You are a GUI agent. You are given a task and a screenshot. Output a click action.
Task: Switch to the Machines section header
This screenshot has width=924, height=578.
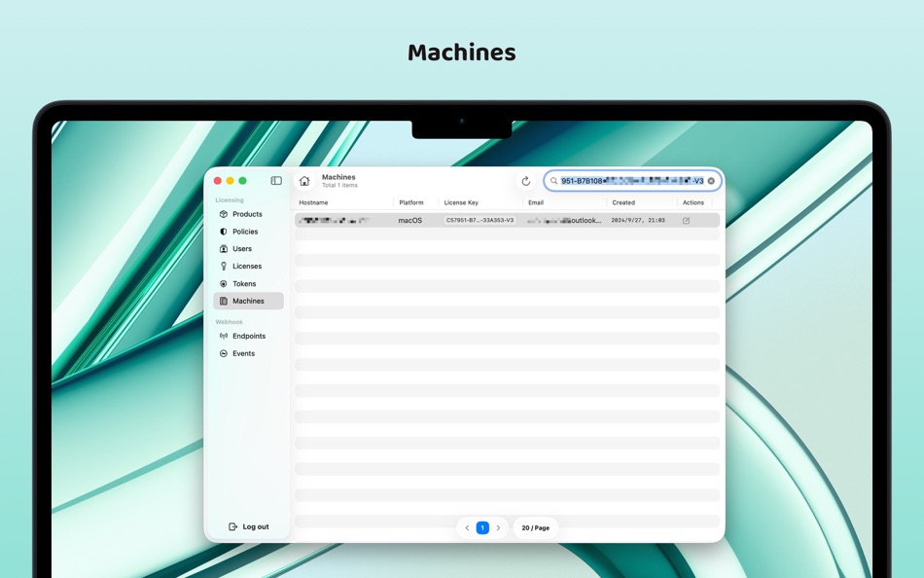click(x=338, y=176)
